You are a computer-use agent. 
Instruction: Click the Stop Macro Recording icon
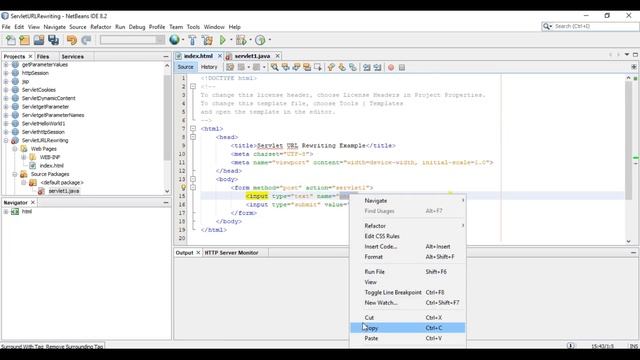[402, 67]
